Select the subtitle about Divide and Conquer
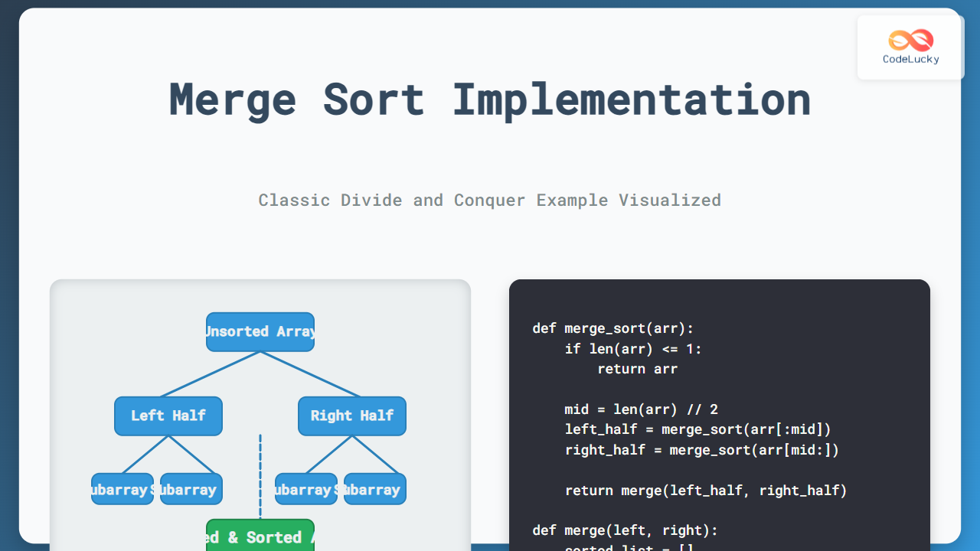The width and height of the screenshot is (980, 551). click(x=489, y=200)
